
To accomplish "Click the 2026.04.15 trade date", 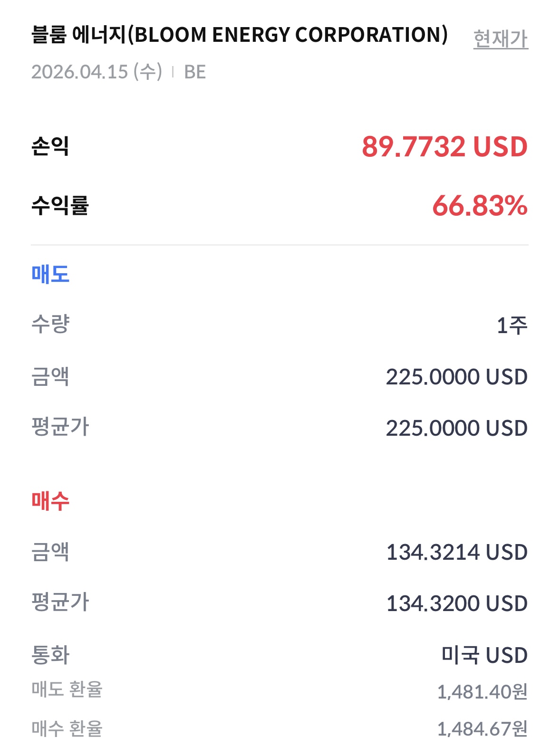I will point(97,72).
